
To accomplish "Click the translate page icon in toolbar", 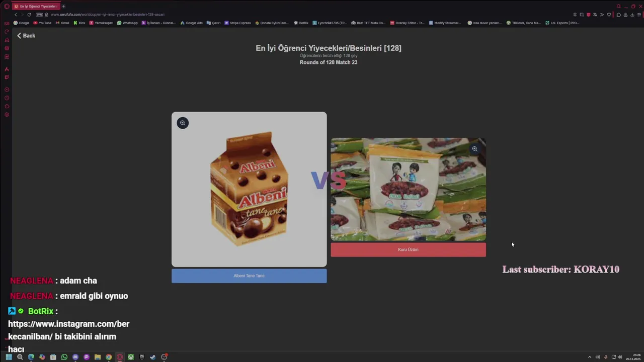I will [x=595, y=15].
